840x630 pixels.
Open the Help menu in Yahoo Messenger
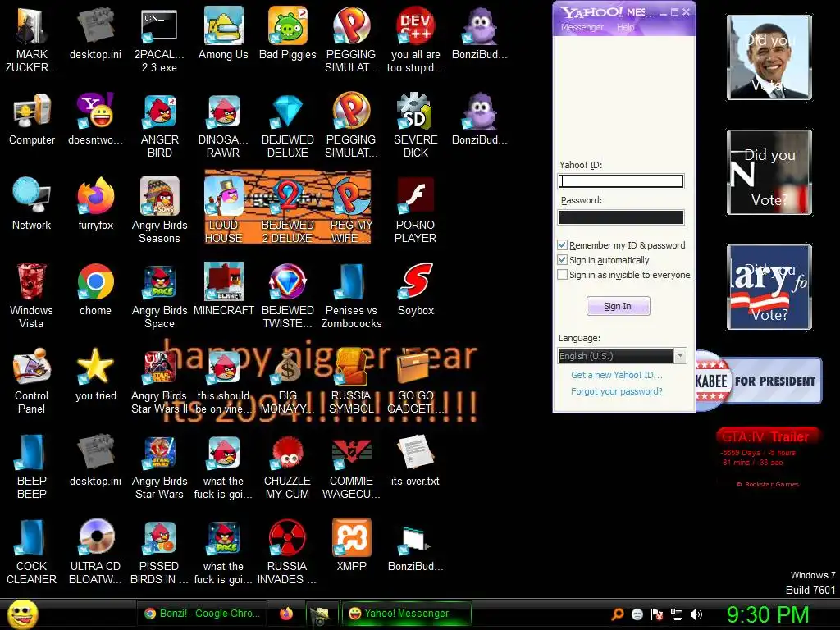tap(625, 27)
